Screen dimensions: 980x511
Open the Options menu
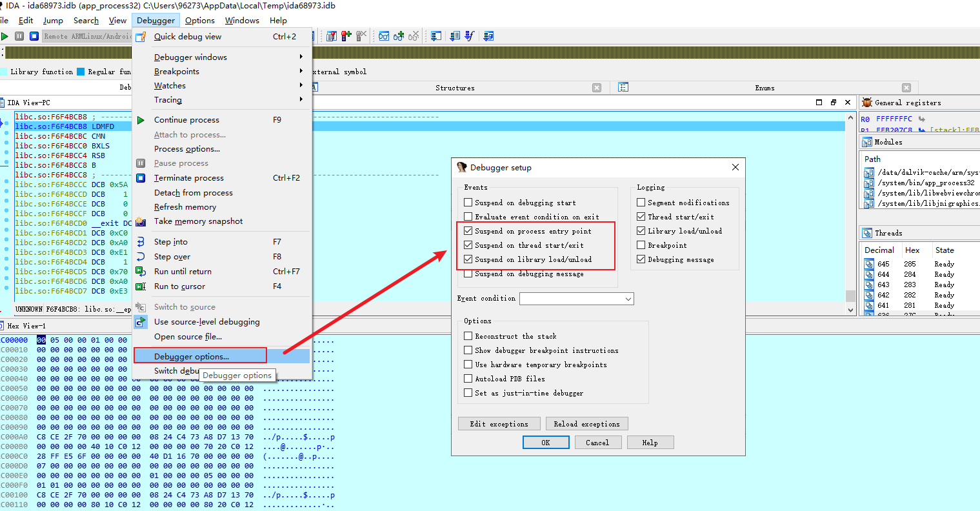coord(199,20)
